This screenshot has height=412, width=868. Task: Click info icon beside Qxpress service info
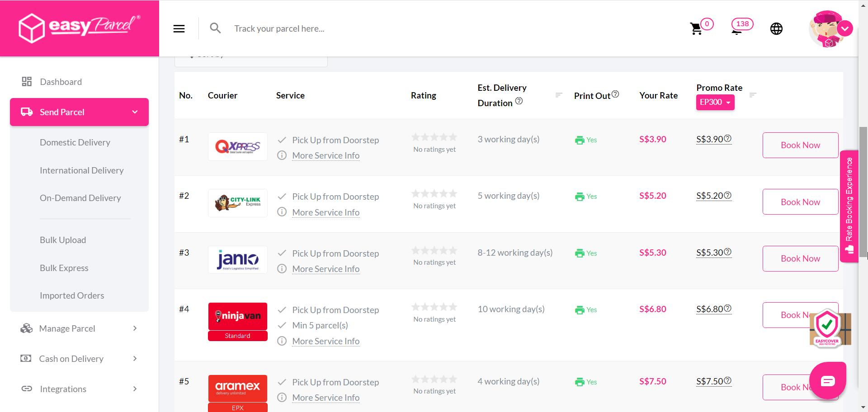[282, 155]
